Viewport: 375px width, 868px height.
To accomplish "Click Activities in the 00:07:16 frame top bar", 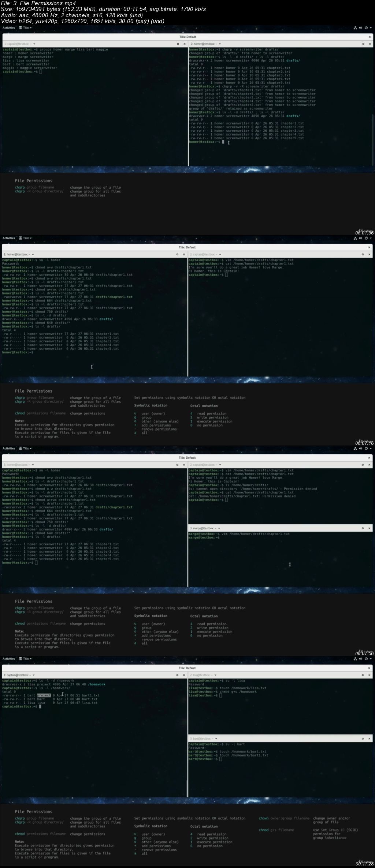I will 9,238.
